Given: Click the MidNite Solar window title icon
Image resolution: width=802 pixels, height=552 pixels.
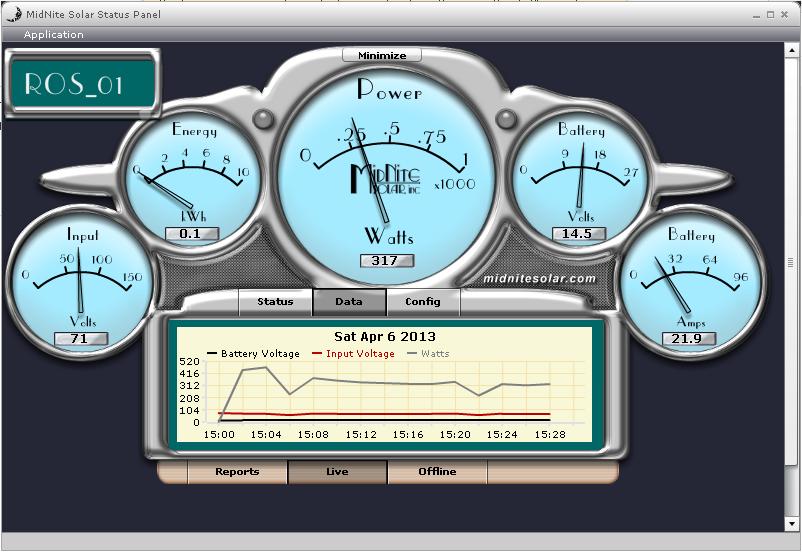Looking at the screenshot, I should (14, 15).
